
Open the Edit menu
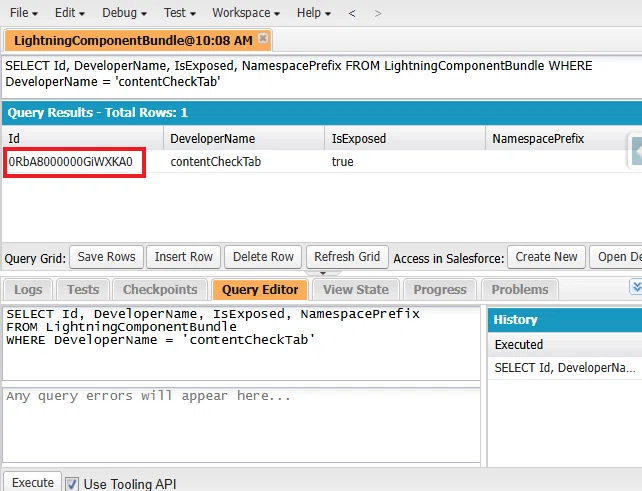click(x=70, y=13)
